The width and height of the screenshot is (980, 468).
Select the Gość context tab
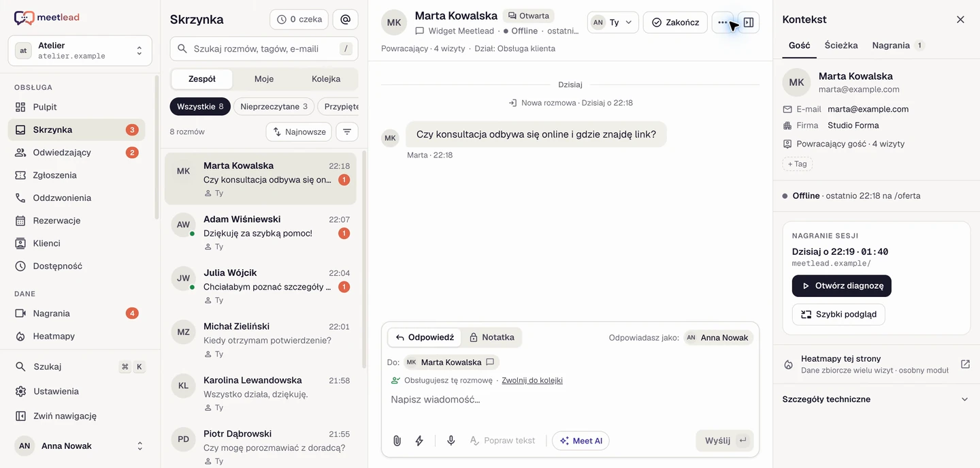pyautogui.click(x=800, y=46)
